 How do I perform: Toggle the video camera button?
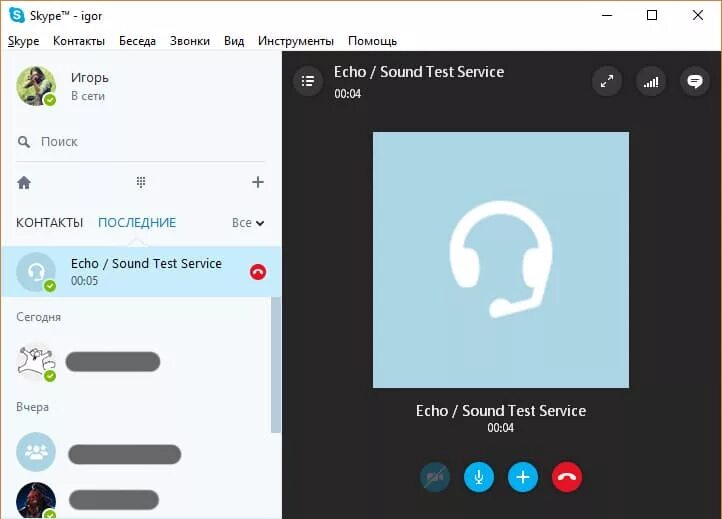click(x=435, y=477)
